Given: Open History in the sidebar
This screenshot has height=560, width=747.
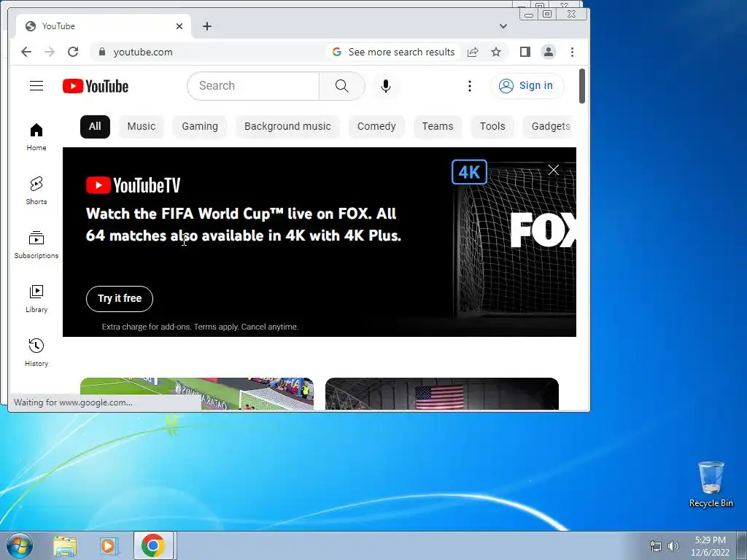Looking at the screenshot, I should (x=36, y=353).
